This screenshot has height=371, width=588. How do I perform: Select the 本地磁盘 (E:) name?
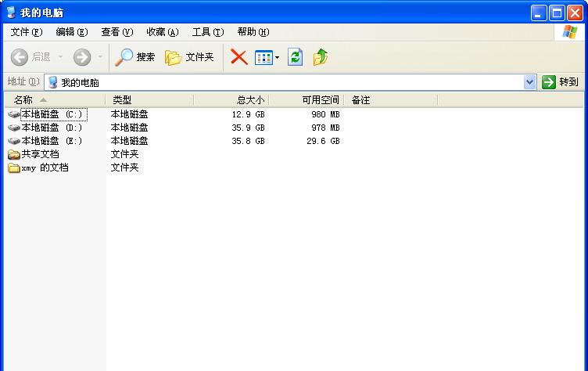point(52,141)
